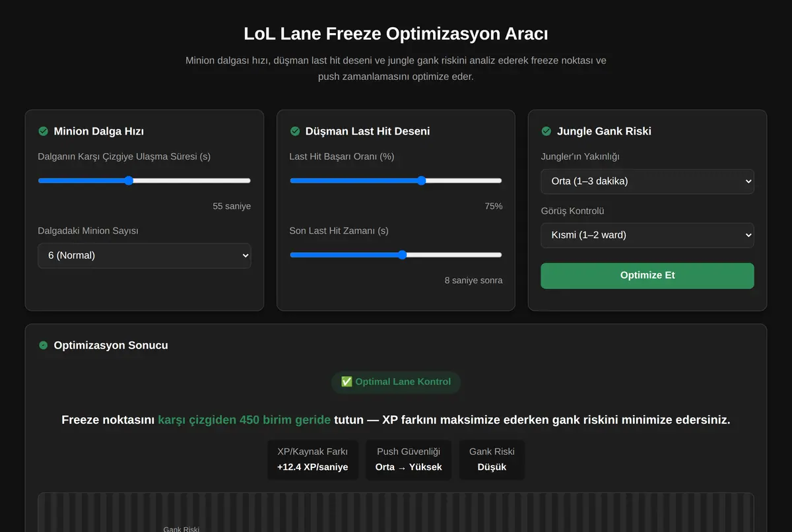Viewport: 792px width, 532px height.
Task: Click the check icon beside Düşman Last Hit Deseni
Action: pyautogui.click(x=295, y=131)
